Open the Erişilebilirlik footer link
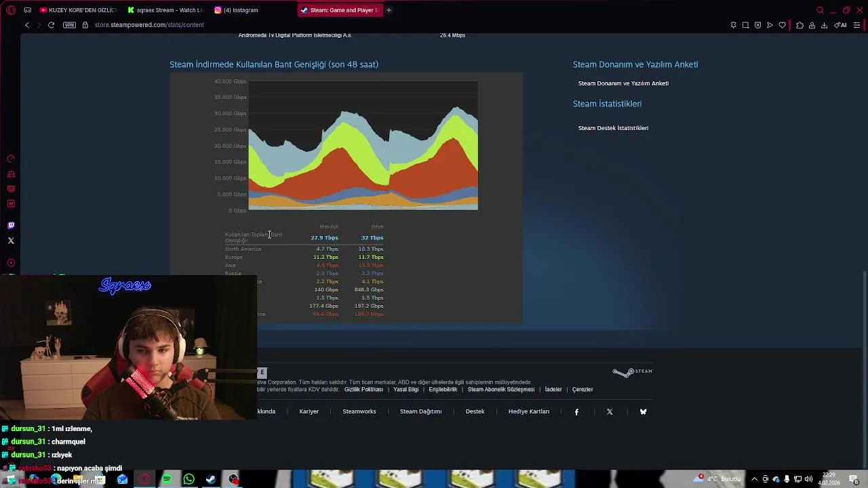Viewport: 868px width, 488px height. (x=443, y=390)
